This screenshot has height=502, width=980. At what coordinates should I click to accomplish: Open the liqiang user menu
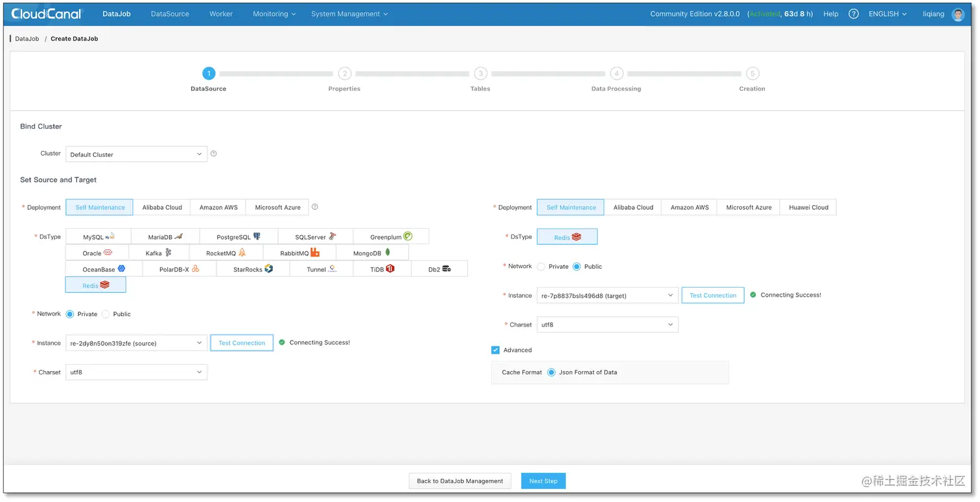click(x=934, y=14)
